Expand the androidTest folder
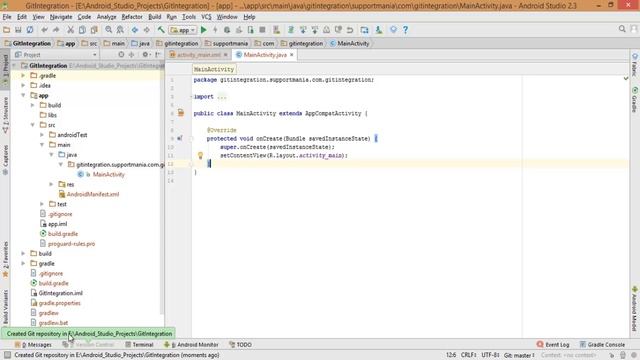Image resolution: width=640 pixels, height=360 pixels. click(x=42, y=135)
